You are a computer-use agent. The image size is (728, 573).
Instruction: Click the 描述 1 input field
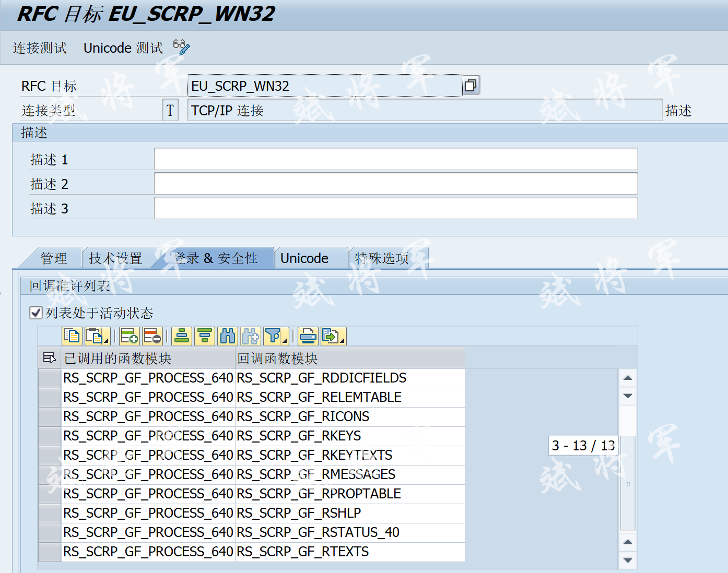pos(396,159)
